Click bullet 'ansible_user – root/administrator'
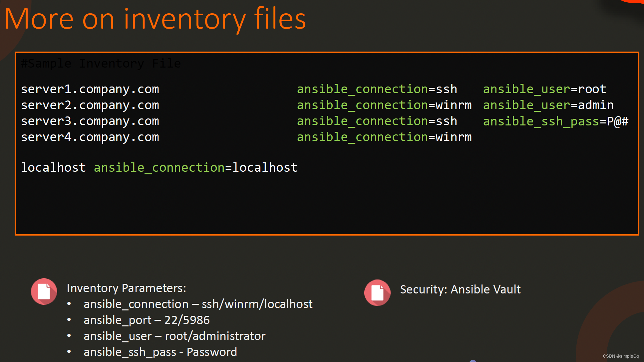This screenshot has height=362, width=644. (x=174, y=336)
